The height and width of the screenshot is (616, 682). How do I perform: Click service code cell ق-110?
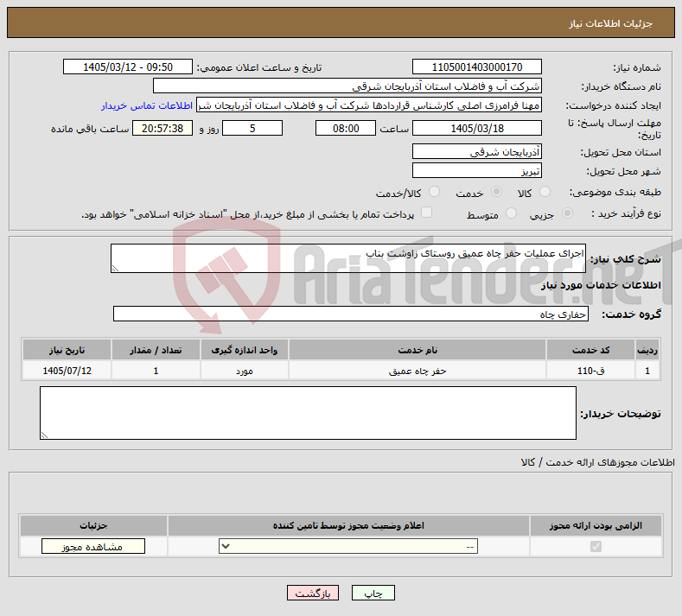coord(590,371)
